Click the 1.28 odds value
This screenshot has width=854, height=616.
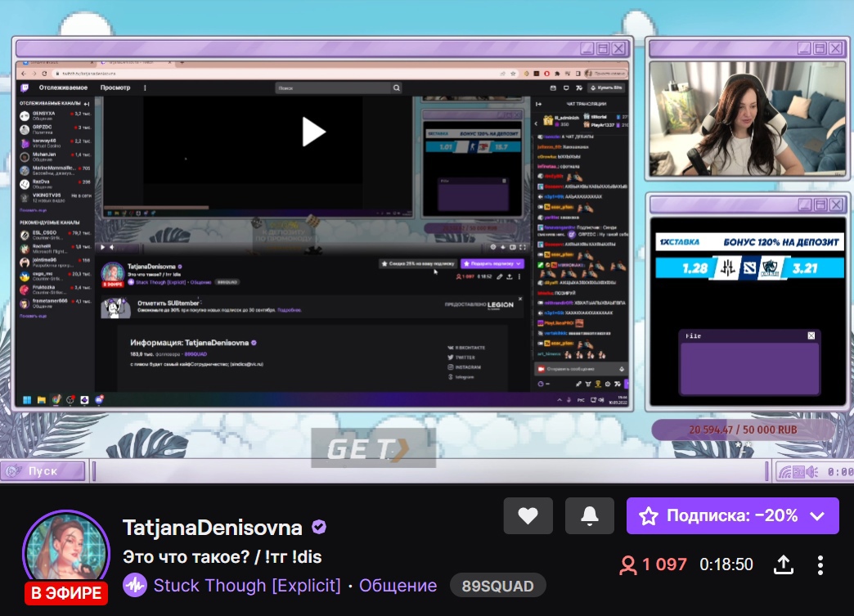click(x=695, y=268)
